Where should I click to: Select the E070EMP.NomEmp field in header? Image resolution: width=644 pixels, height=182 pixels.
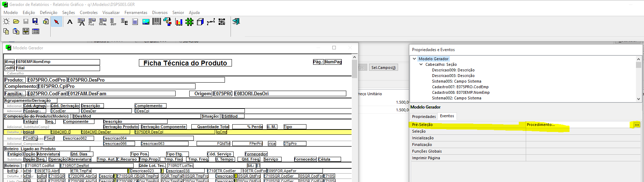pyautogui.click(x=58, y=62)
